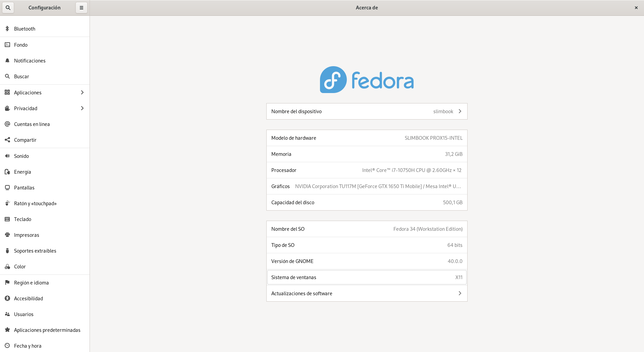Click the Privacidad hand icon

[x=7, y=108]
